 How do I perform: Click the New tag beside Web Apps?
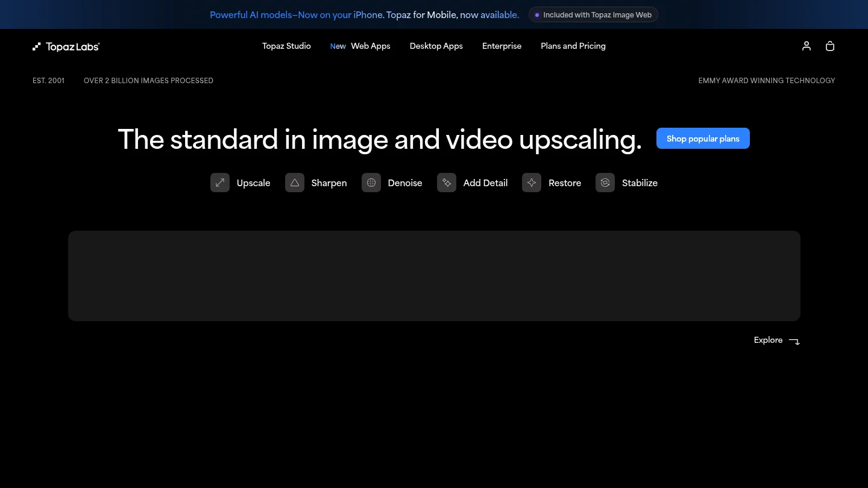click(x=338, y=46)
